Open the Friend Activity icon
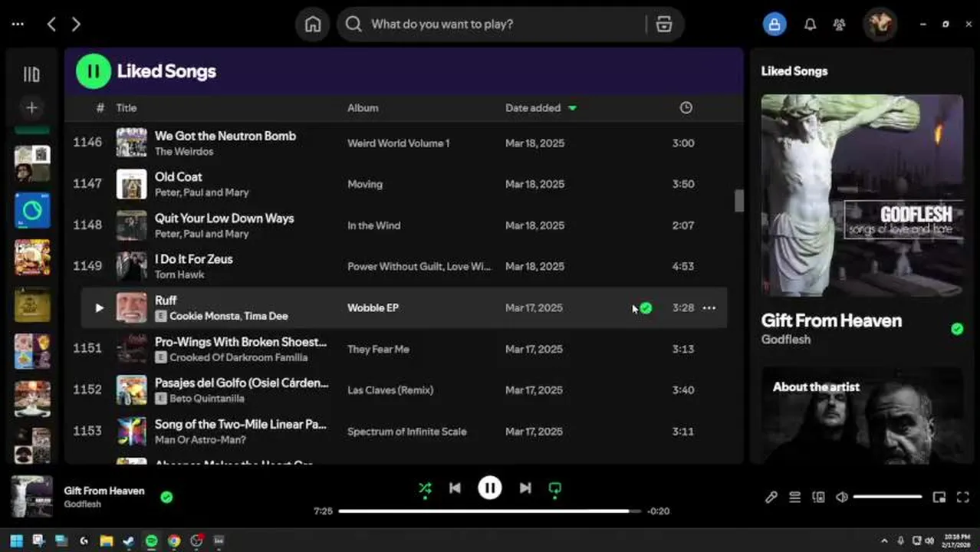This screenshot has height=552, width=980. click(839, 24)
